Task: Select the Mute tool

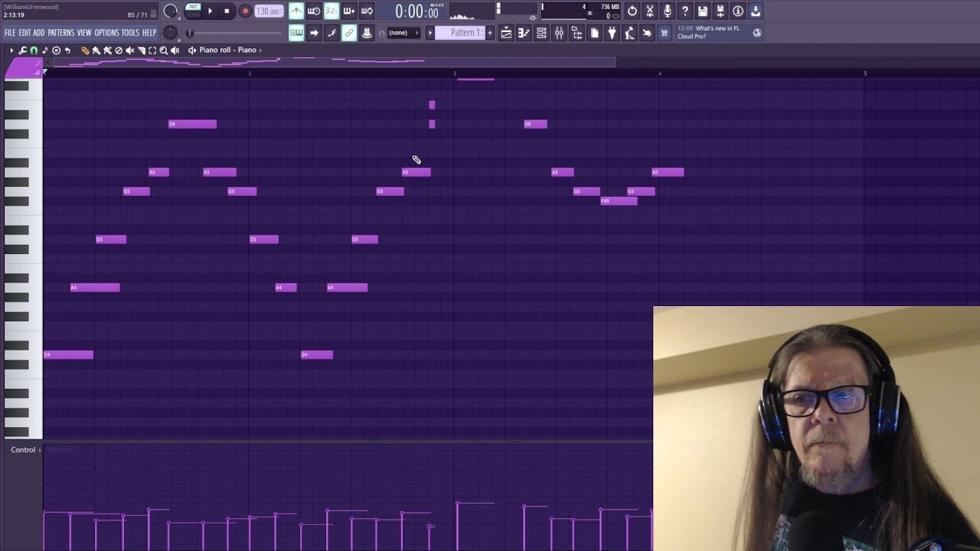Action: (130, 50)
